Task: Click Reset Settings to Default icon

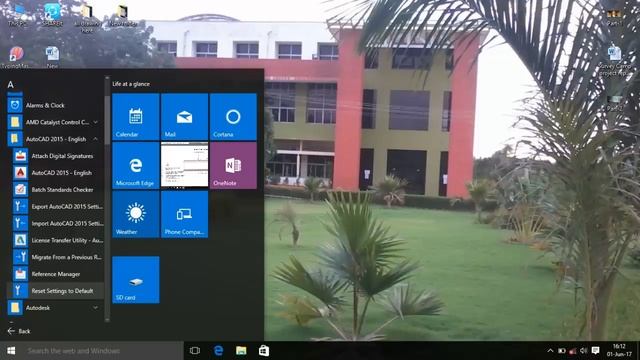Action: click(x=20, y=291)
